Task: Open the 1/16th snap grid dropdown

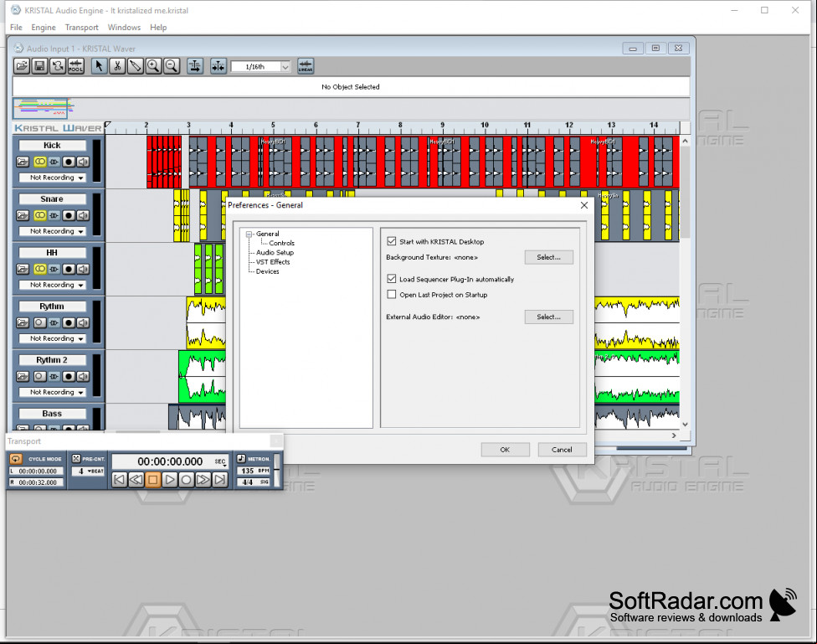Action: click(x=285, y=67)
